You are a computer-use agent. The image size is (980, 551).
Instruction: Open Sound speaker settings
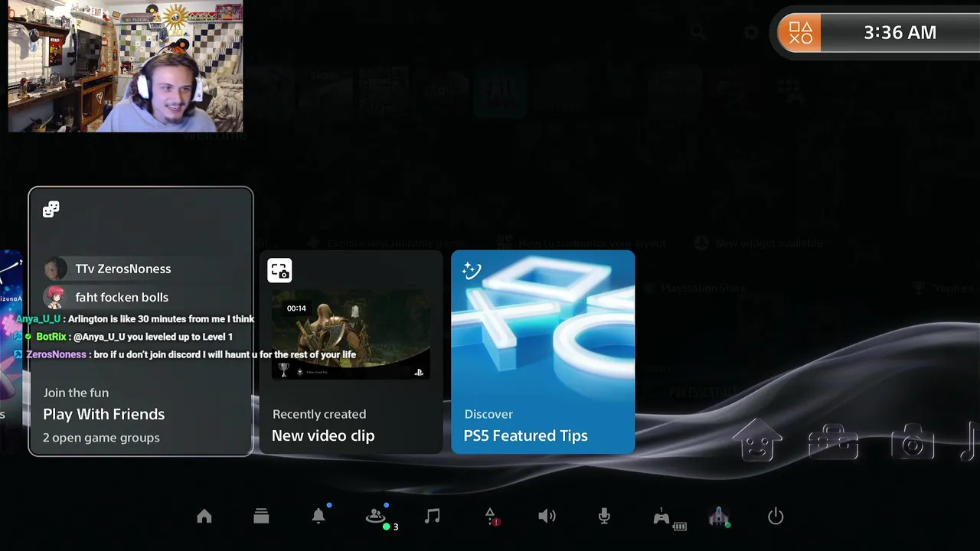pyautogui.click(x=547, y=517)
